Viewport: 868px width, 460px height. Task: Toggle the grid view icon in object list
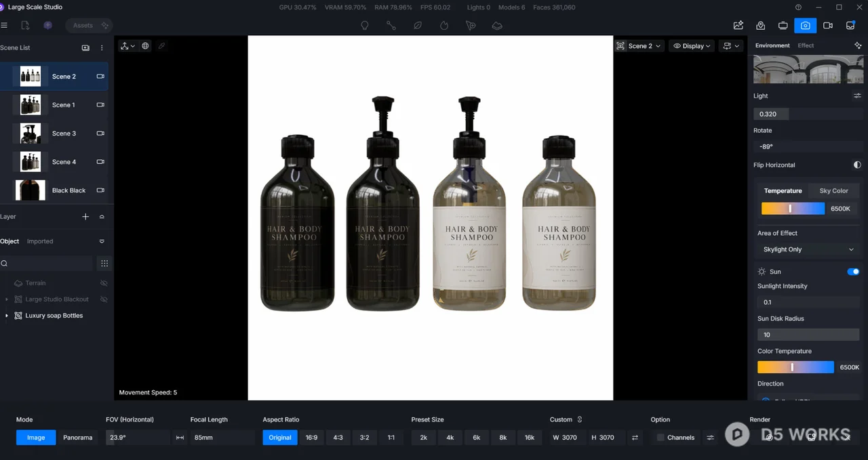(x=104, y=264)
